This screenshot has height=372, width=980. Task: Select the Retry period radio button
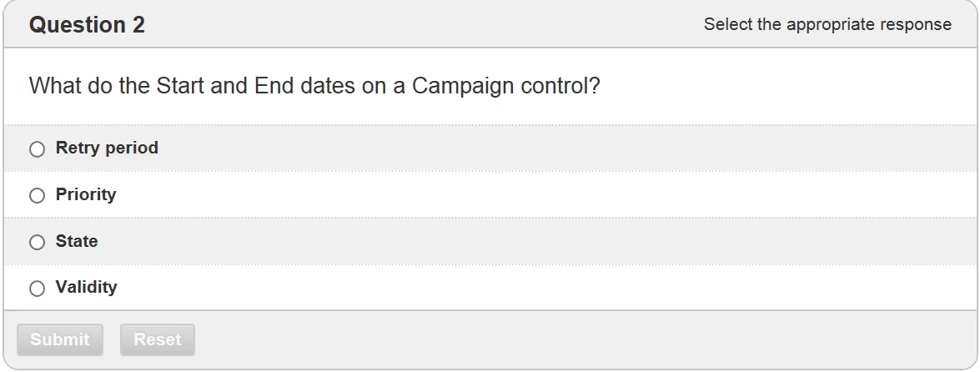pyautogui.click(x=37, y=149)
